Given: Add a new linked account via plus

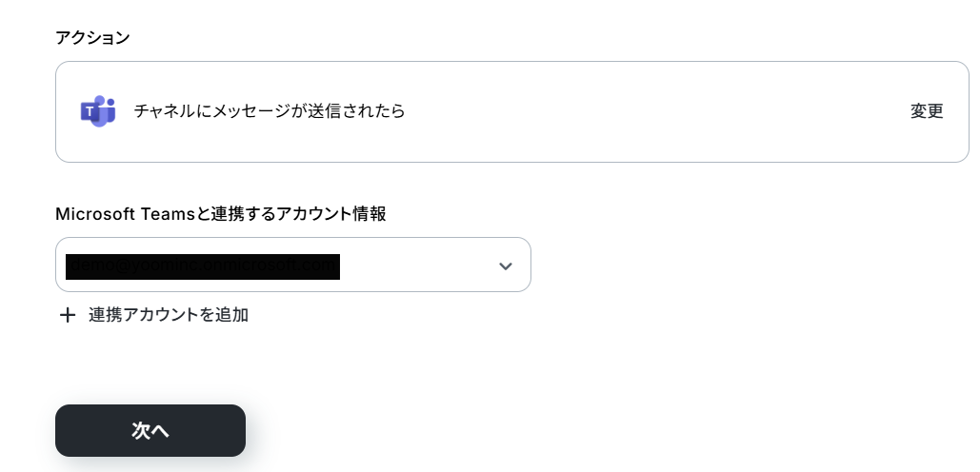Looking at the screenshot, I should (67, 315).
